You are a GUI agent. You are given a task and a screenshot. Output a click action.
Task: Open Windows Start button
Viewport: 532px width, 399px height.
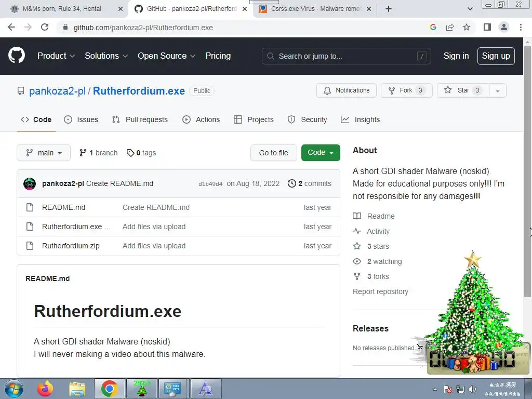(x=14, y=389)
